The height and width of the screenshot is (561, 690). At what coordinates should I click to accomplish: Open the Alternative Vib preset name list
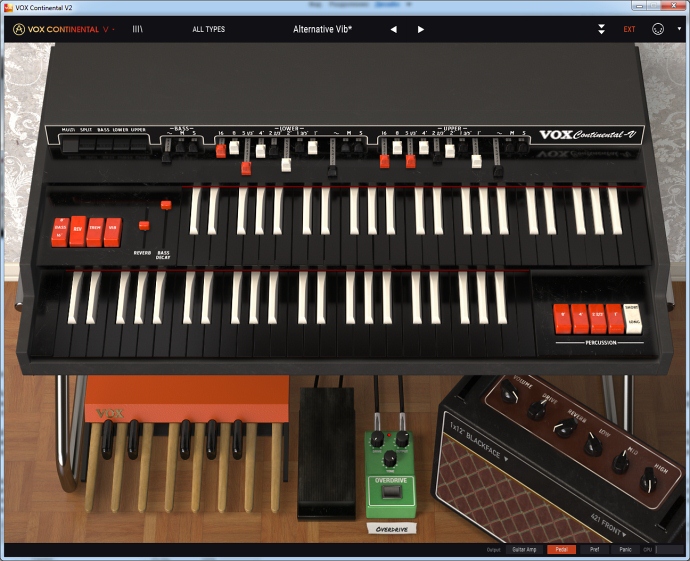tap(323, 29)
